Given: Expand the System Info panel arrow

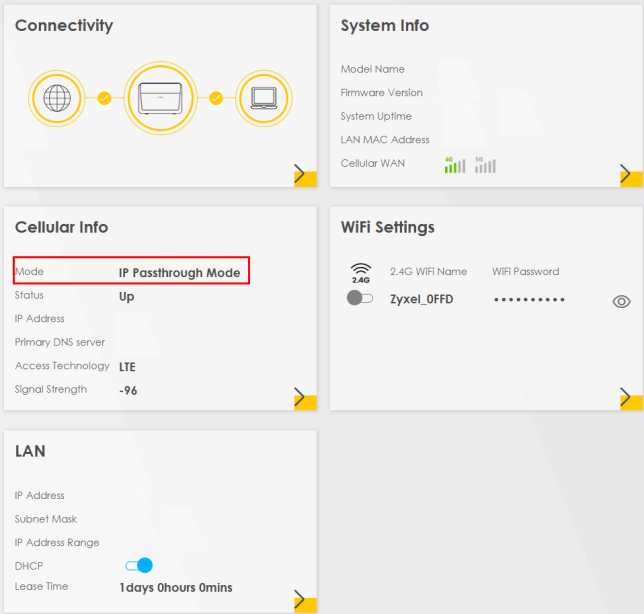Looking at the screenshot, I should point(628,175).
